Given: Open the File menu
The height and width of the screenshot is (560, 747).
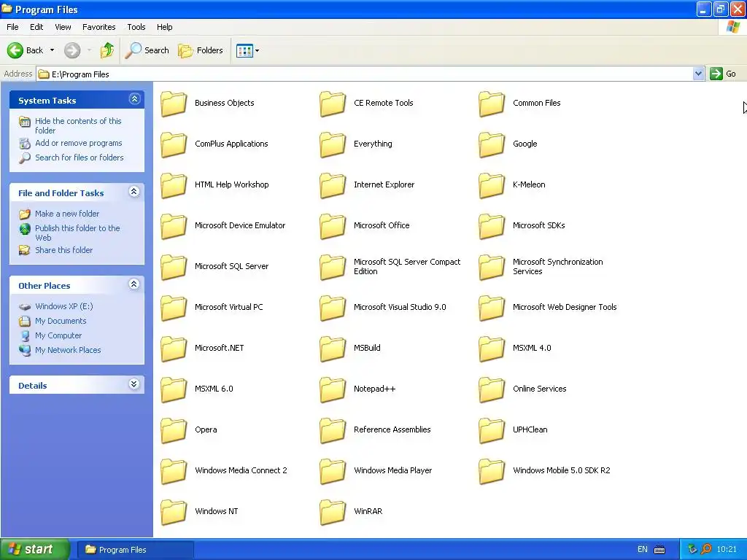Looking at the screenshot, I should pos(12,27).
